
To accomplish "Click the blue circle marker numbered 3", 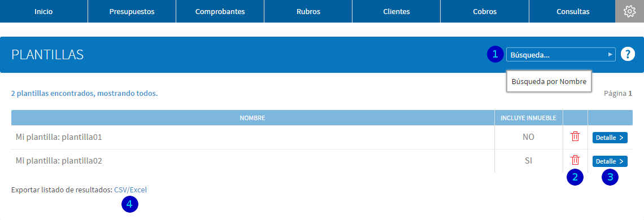I will pyautogui.click(x=610, y=177).
